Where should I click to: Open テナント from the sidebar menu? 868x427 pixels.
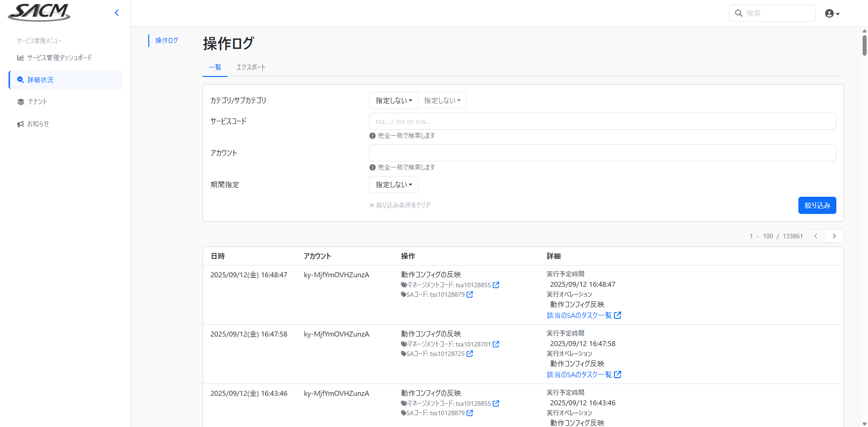point(38,102)
